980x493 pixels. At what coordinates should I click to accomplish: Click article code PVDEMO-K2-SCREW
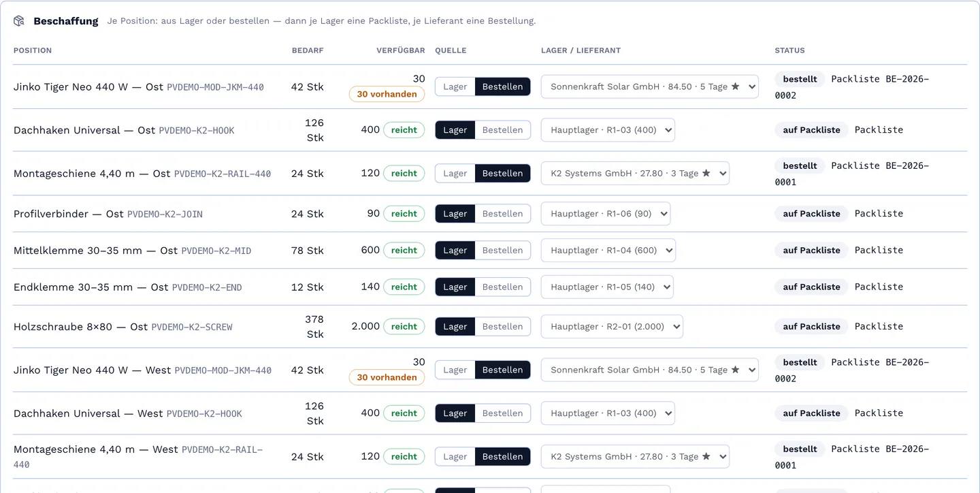coord(192,328)
